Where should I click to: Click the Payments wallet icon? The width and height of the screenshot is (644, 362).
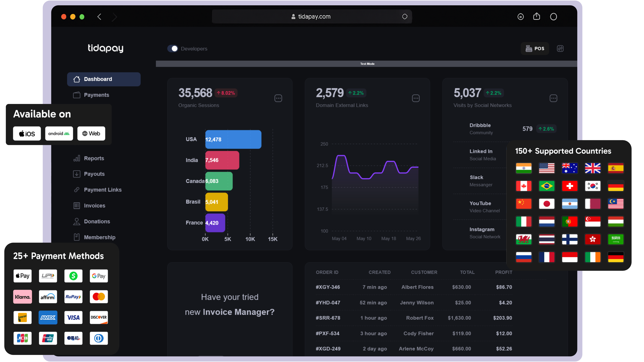tap(77, 95)
